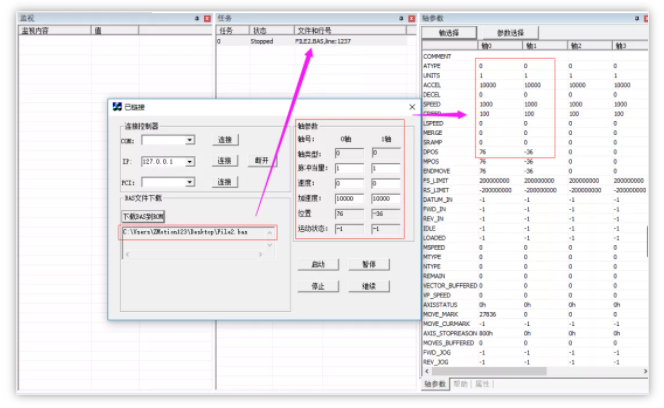Click right arrow of 轴参数 horizontal scrollbar
Screen dimensions: 664x408
tap(645, 371)
